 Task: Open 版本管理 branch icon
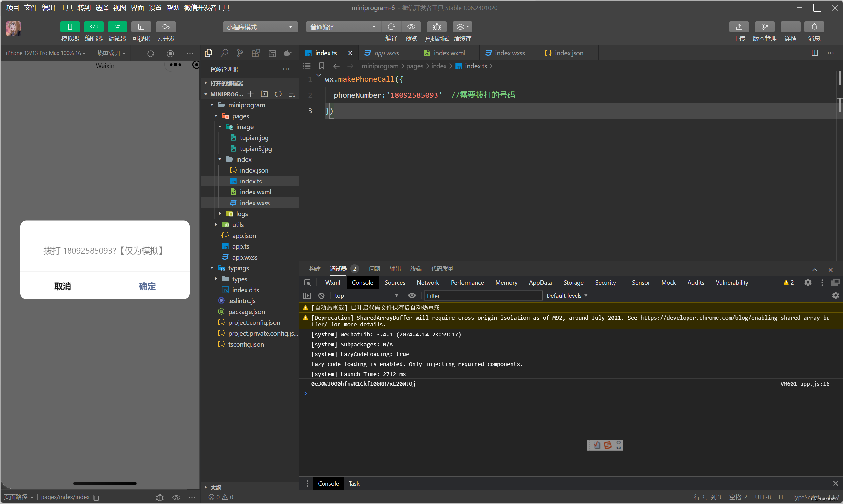coord(765,27)
